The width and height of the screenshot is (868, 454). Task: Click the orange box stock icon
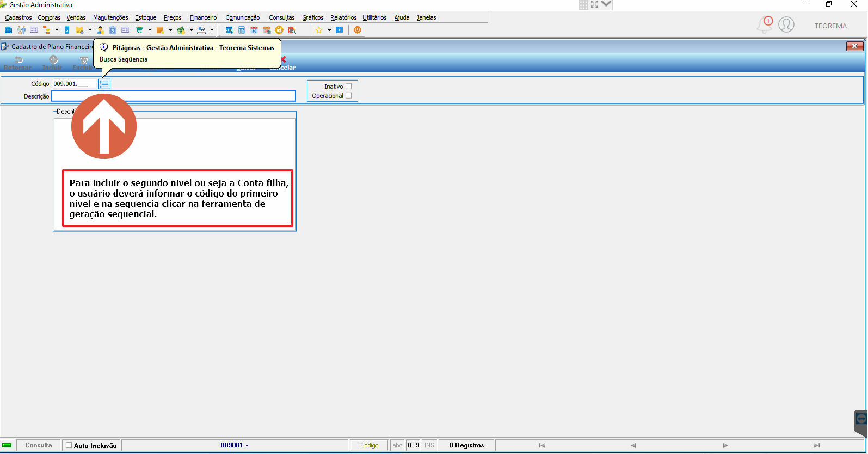(160, 30)
